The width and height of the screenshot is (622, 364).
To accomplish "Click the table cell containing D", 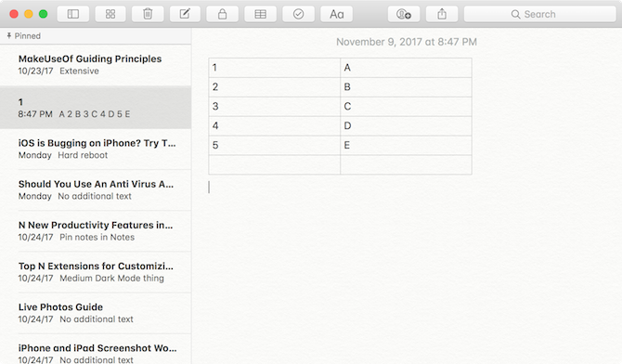I will 407,126.
